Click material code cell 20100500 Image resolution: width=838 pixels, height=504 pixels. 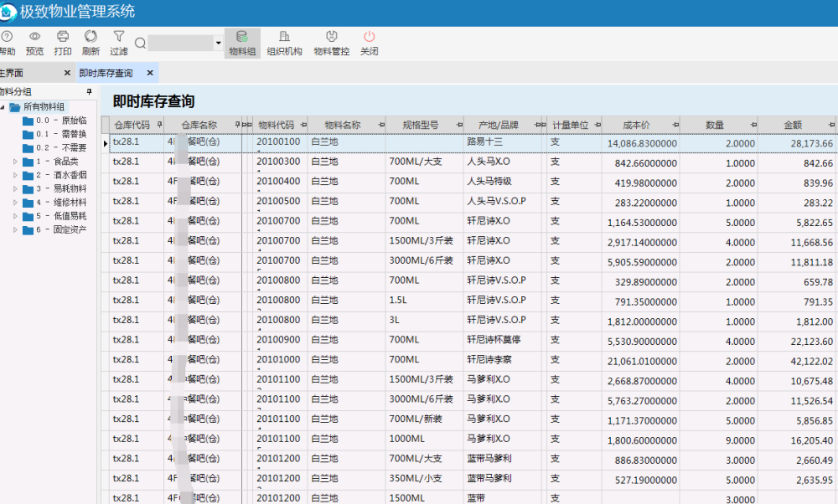pos(278,201)
